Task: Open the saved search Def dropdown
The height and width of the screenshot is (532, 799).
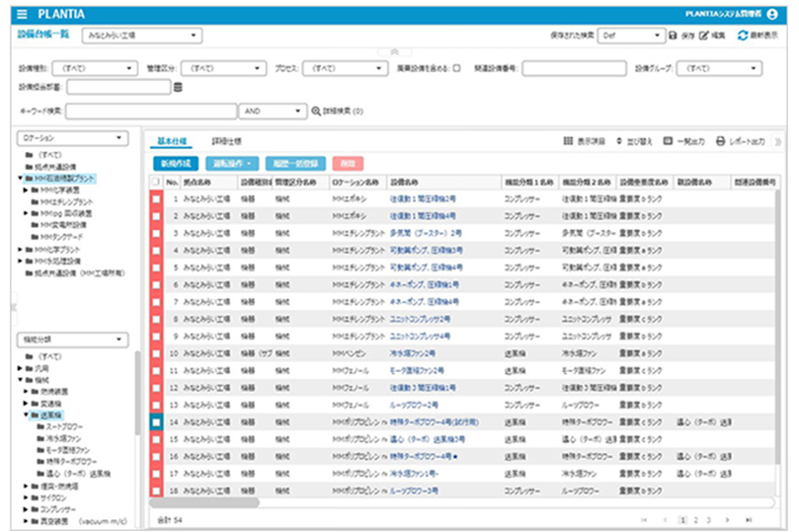Action: (631, 36)
